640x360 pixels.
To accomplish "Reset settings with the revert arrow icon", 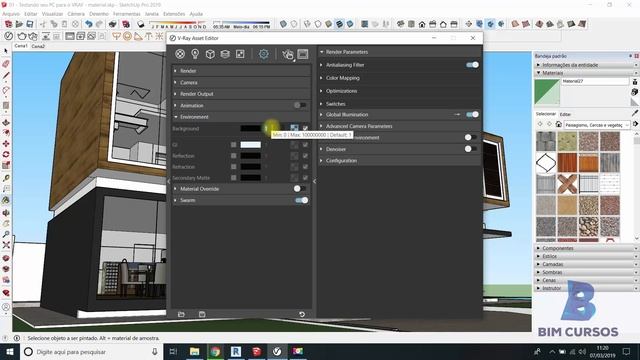I will [x=302, y=314].
